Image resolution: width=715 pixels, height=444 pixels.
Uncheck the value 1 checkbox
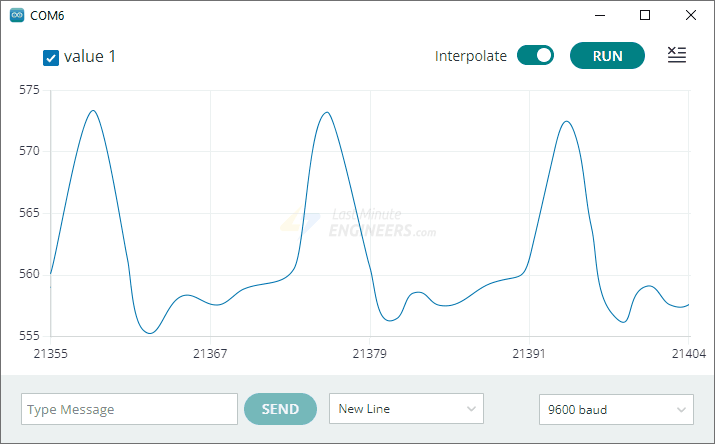click(51, 57)
